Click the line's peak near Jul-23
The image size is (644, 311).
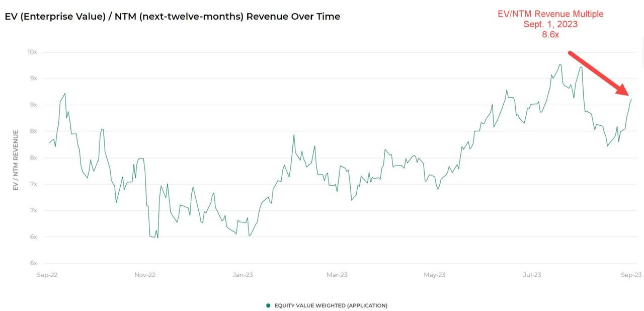(x=560, y=64)
